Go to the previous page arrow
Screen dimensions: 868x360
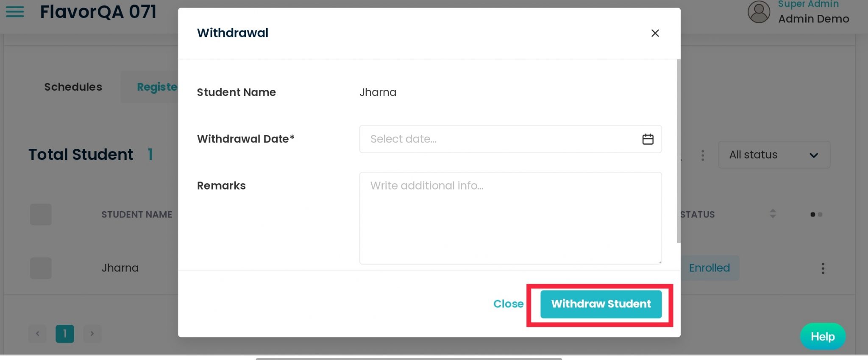(x=38, y=334)
